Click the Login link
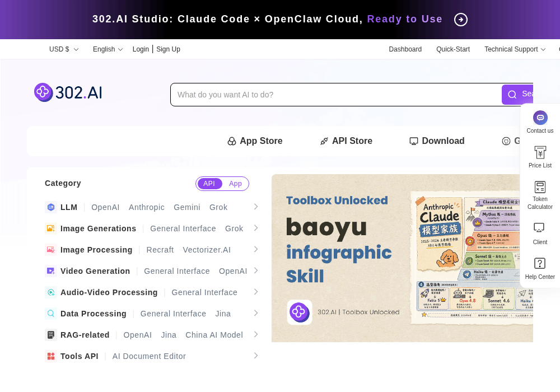This screenshot has height=392, width=560. click(141, 49)
